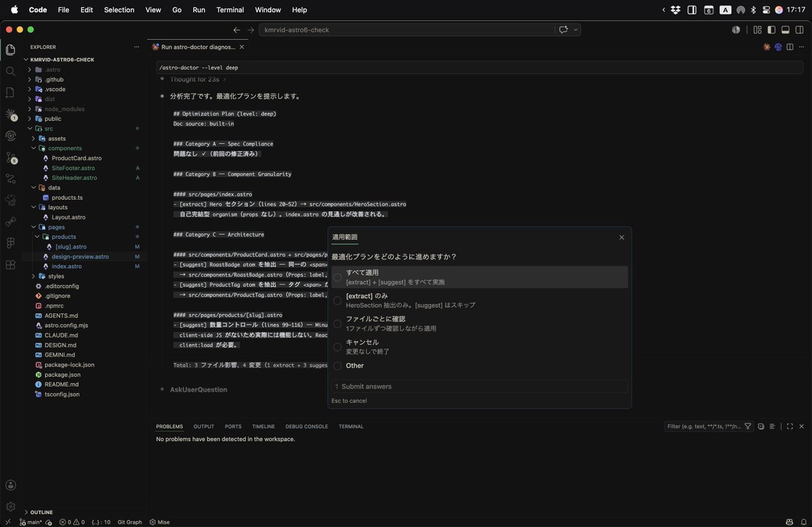The width and height of the screenshot is (812, 527).
Task: Split the editor to the right
Action: click(x=790, y=47)
